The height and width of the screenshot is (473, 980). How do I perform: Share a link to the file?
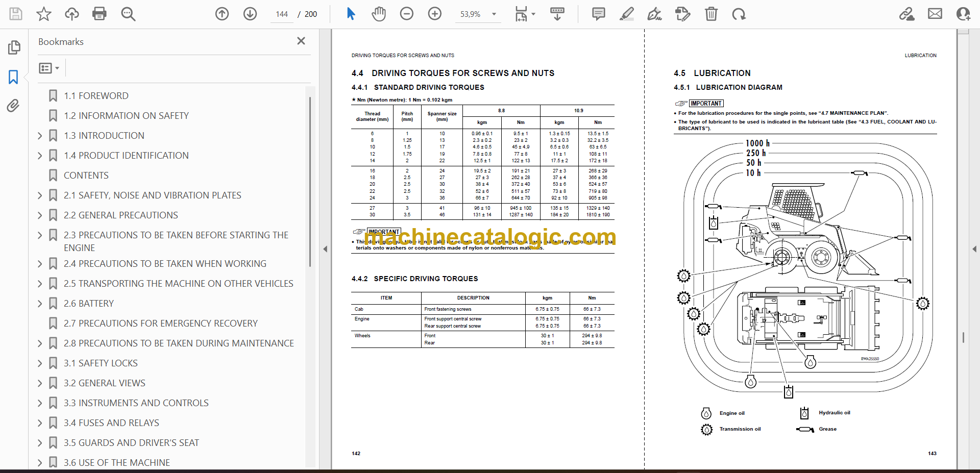(907, 14)
